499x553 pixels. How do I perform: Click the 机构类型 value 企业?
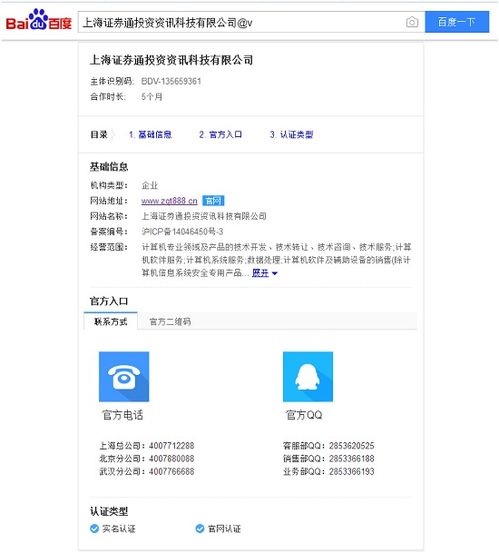point(150,185)
